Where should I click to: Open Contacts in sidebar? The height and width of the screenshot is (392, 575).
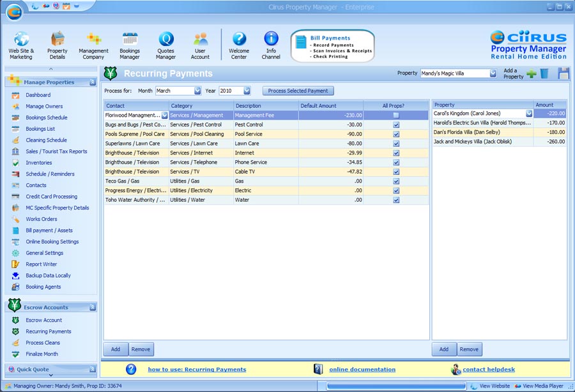pyautogui.click(x=36, y=185)
